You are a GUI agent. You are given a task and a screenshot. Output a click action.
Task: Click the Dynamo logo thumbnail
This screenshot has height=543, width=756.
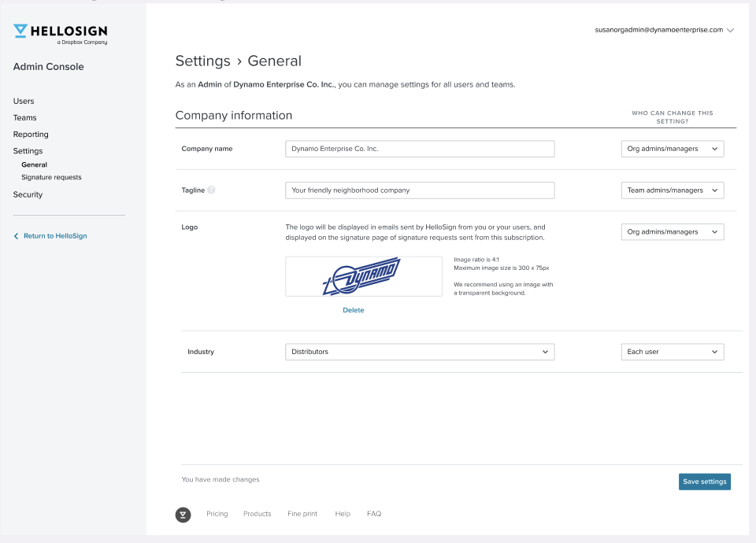coord(364,276)
